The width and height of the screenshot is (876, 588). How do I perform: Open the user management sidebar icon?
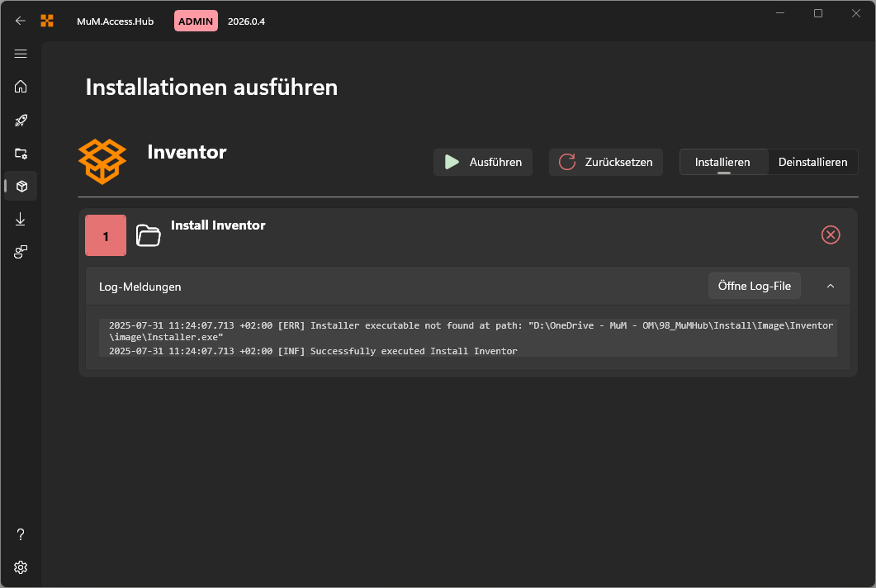point(21,252)
